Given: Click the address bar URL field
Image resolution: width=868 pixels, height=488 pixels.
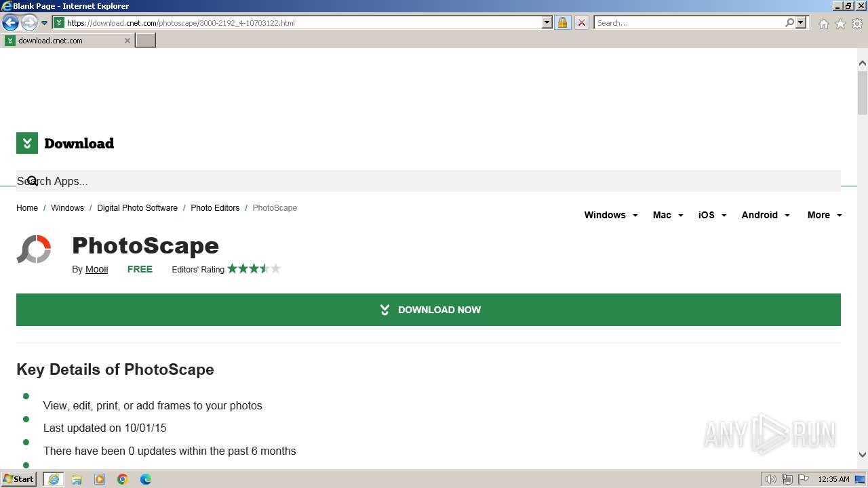Looking at the screenshot, I should pyautogui.click(x=303, y=22).
